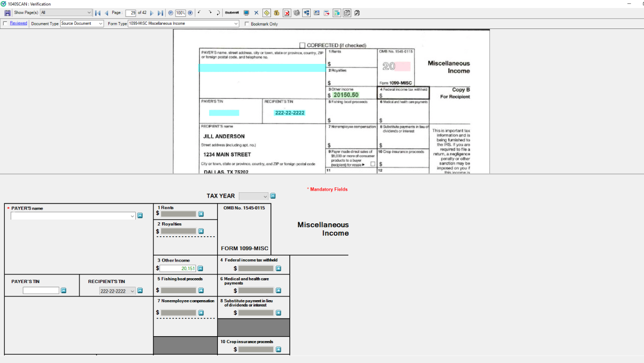Image resolution: width=644 pixels, height=363 pixels.
Task: Go to the first page
Action: [98, 12]
